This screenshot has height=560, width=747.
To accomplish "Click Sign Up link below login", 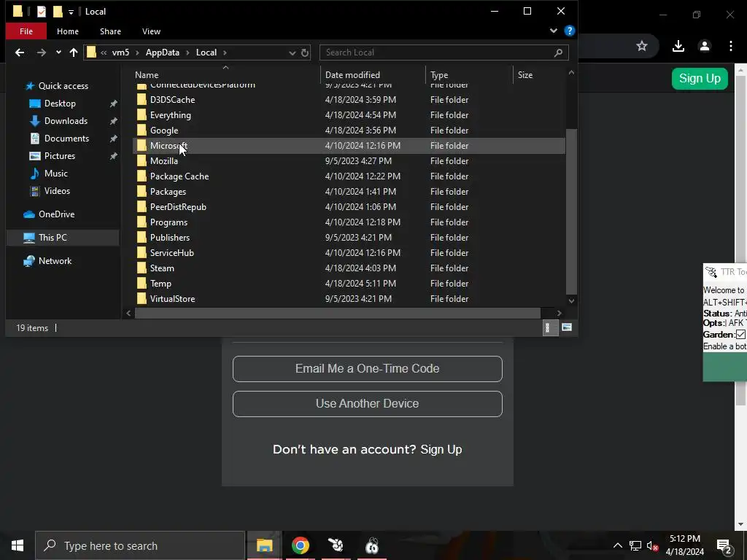I will pos(441,449).
